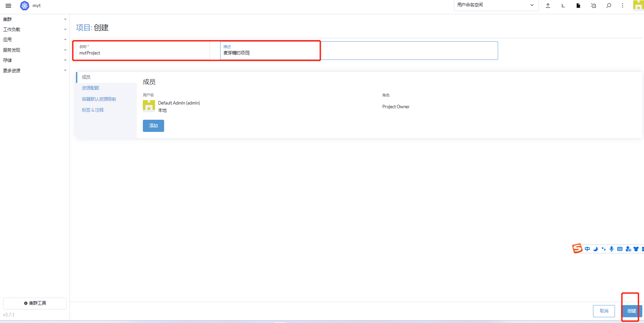Open the 用户命名空间 namespace dropdown
644x323 pixels.
[496, 5]
